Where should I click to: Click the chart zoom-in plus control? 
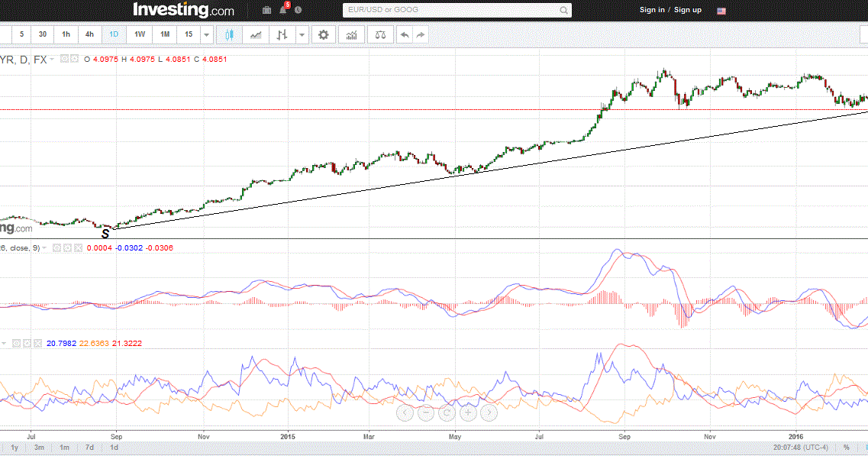tap(467, 413)
